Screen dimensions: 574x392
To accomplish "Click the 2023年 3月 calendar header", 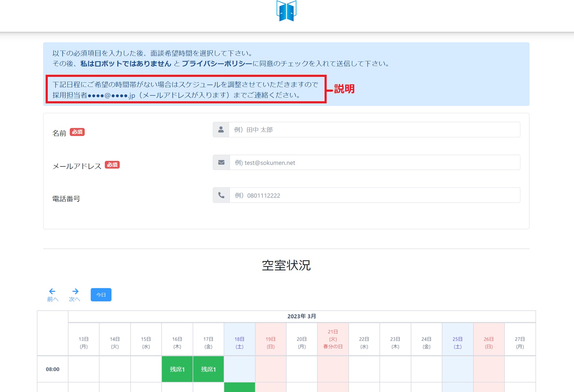I will (x=301, y=316).
